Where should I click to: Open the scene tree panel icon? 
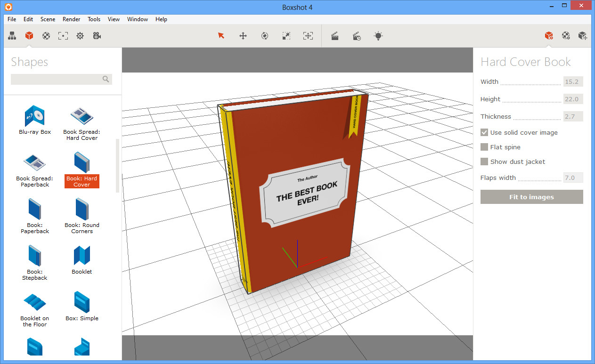coord(12,36)
